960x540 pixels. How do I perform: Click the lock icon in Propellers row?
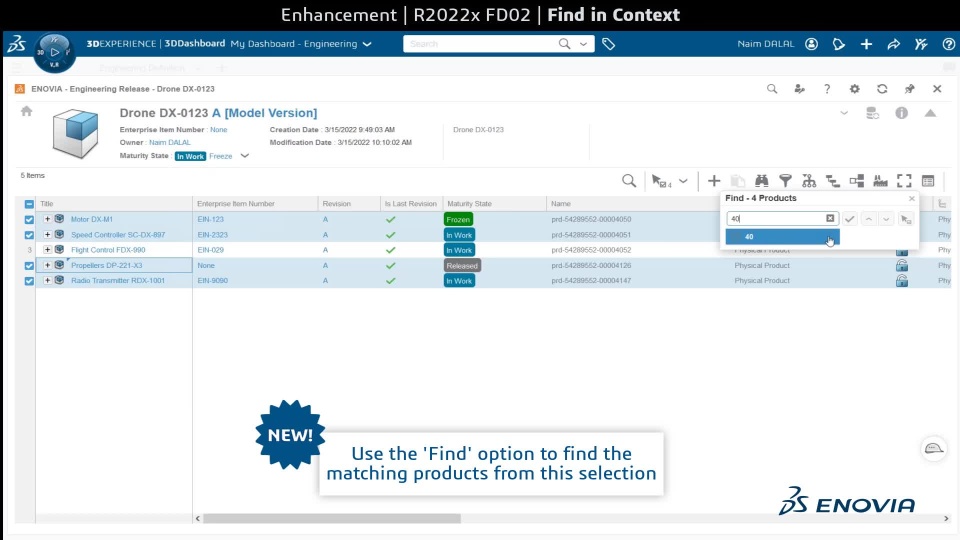tap(902, 266)
